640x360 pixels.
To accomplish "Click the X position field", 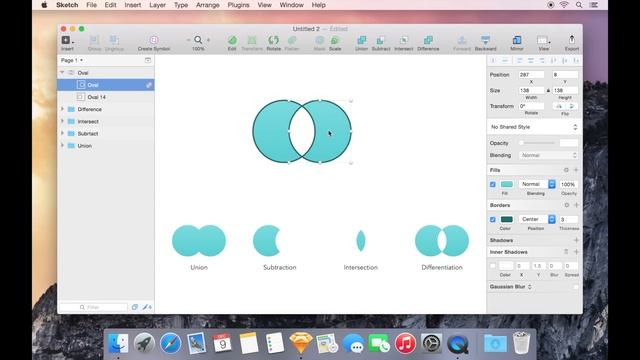I will tap(531, 75).
